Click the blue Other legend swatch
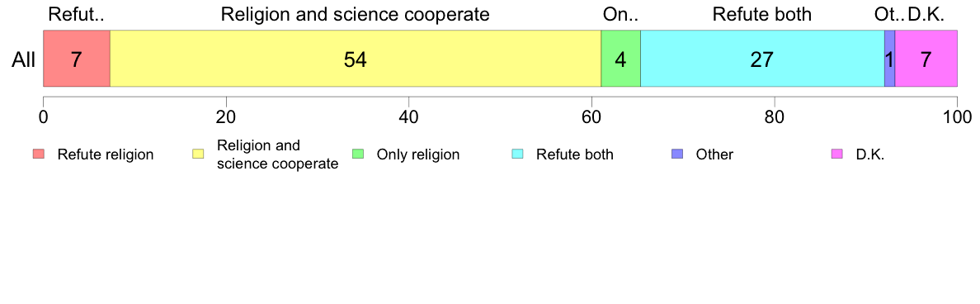 (x=679, y=154)
